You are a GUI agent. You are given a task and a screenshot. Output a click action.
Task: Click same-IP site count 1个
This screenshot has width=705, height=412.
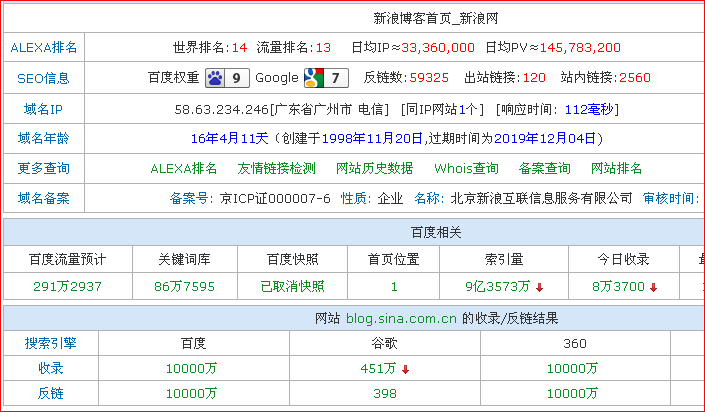(468, 109)
